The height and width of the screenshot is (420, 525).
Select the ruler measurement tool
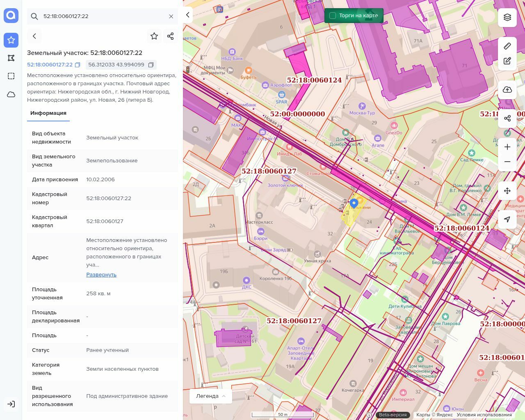pos(507,46)
